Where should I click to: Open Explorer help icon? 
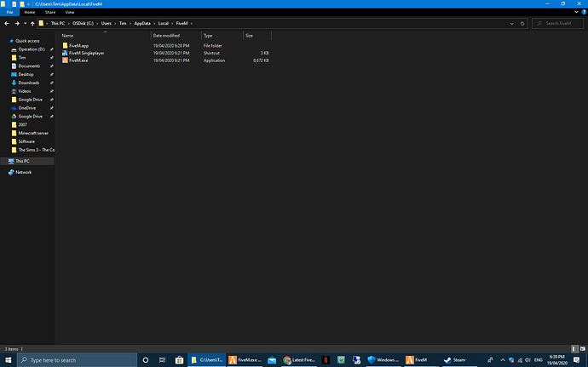pyautogui.click(x=584, y=12)
